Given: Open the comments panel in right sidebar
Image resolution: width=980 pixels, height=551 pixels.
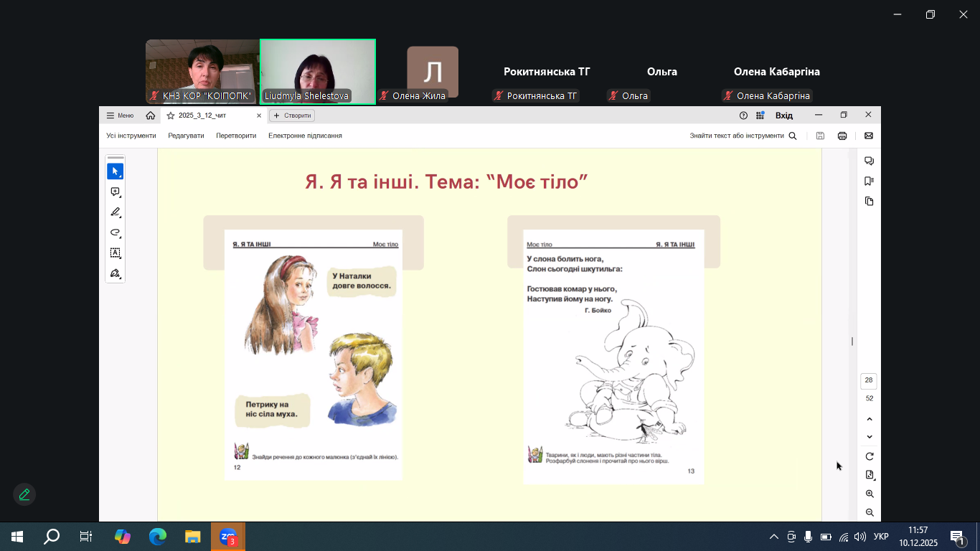Looking at the screenshot, I should click(869, 161).
